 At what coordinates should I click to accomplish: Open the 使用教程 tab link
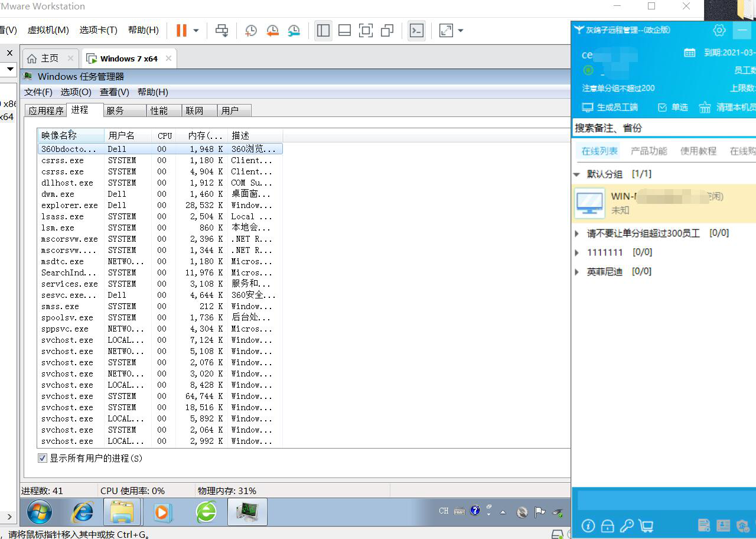(x=698, y=151)
